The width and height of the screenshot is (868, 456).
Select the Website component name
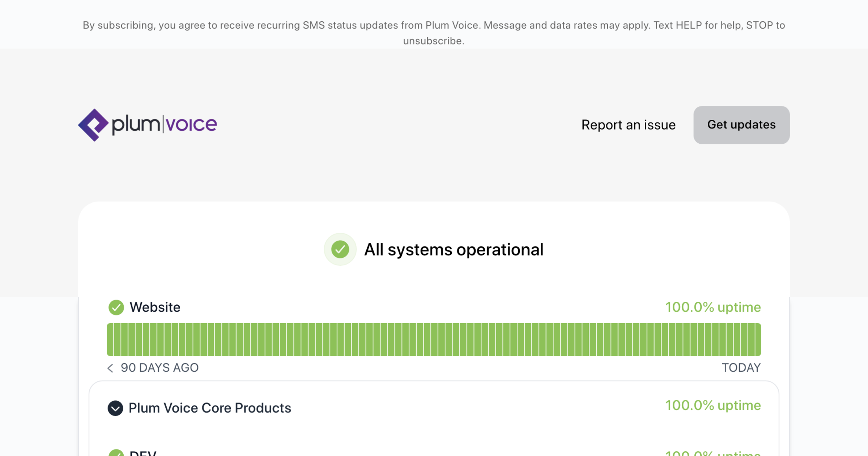(155, 307)
